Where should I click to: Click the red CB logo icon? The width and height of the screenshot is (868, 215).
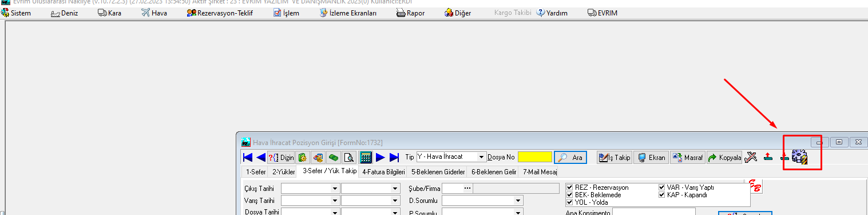pos(755,187)
